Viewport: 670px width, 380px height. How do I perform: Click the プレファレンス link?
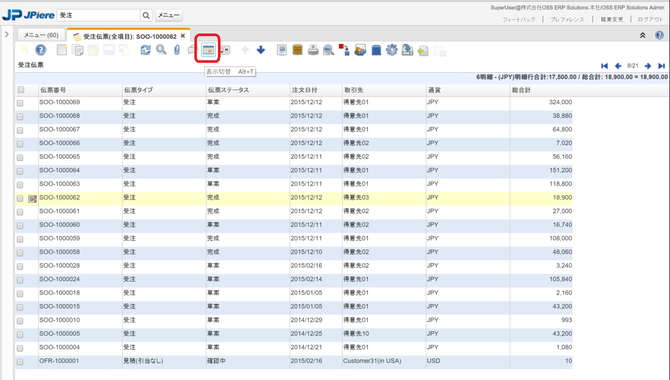[x=567, y=19]
